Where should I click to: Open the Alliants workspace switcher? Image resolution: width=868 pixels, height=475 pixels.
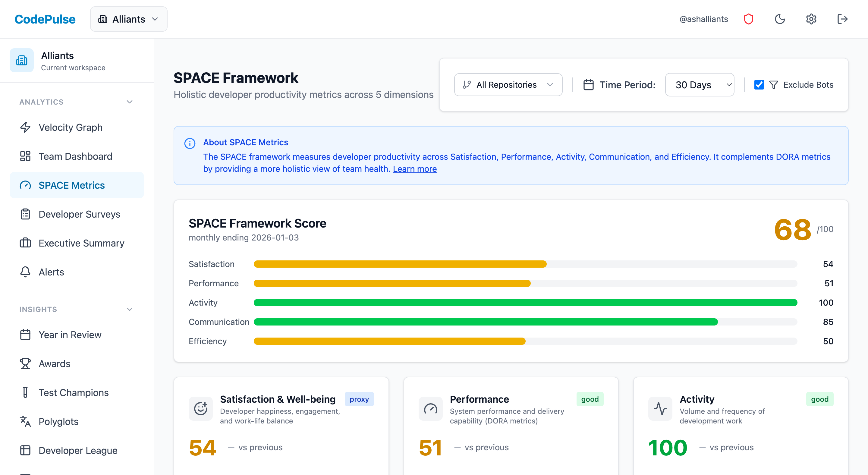(129, 19)
